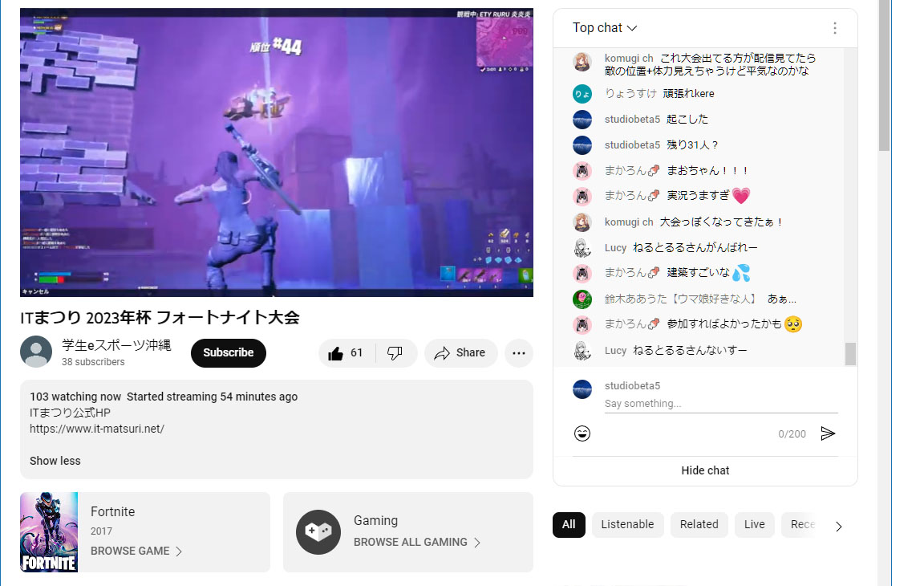Click chat message ねるとるるさんがんばれー

click(x=695, y=247)
